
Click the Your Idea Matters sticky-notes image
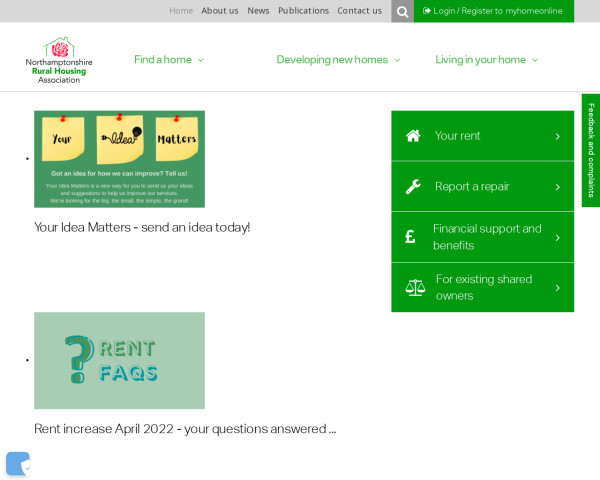coord(119,159)
